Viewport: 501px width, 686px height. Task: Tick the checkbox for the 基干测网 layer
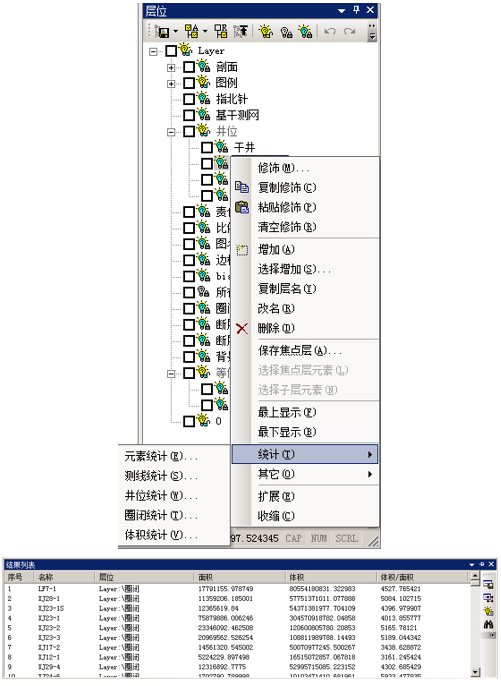189,116
